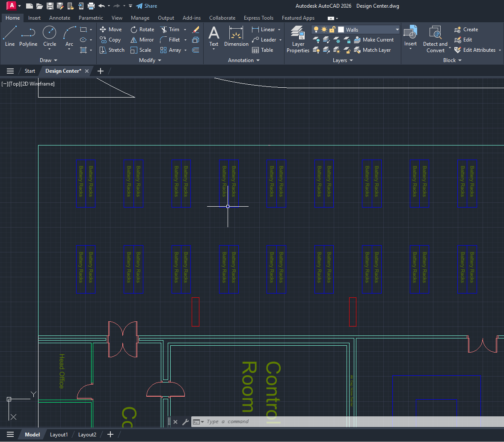Open the Start file tab

click(30, 71)
